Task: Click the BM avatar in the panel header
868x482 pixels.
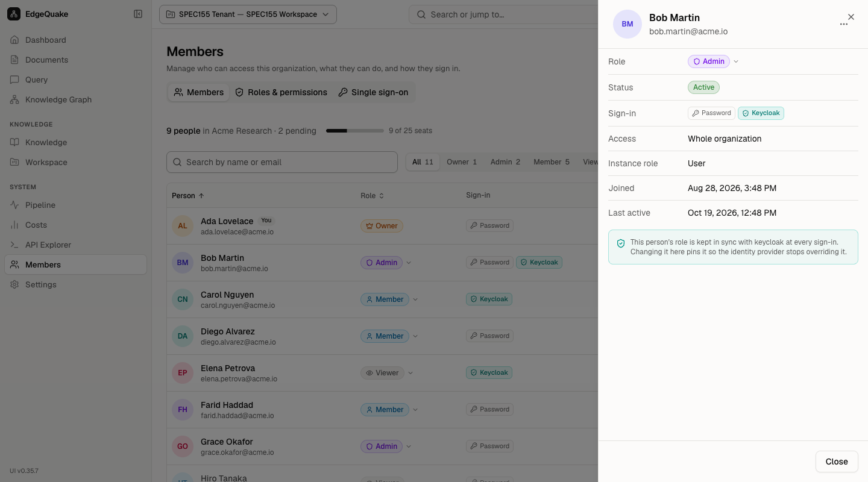Action: 627,24
